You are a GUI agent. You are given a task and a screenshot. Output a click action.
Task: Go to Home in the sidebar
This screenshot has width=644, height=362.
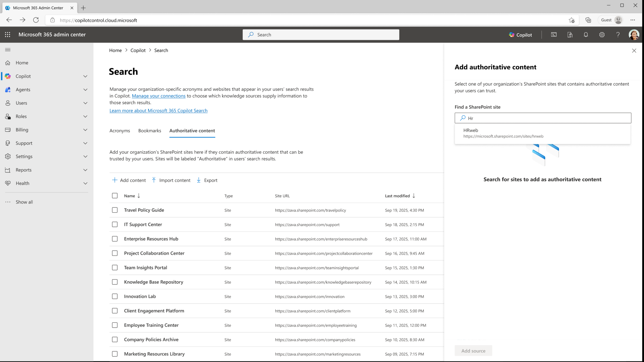(22, 63)
